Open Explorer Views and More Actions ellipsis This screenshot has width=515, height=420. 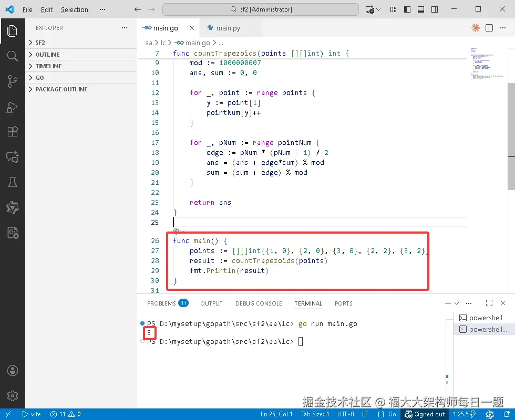point(125,28)
